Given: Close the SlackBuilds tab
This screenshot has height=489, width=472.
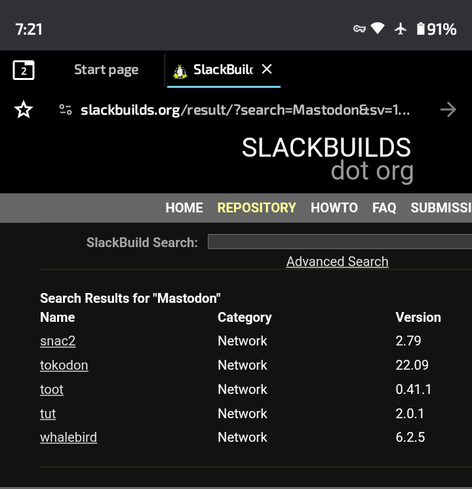Looking at the screenshot, I should point(267,69).
